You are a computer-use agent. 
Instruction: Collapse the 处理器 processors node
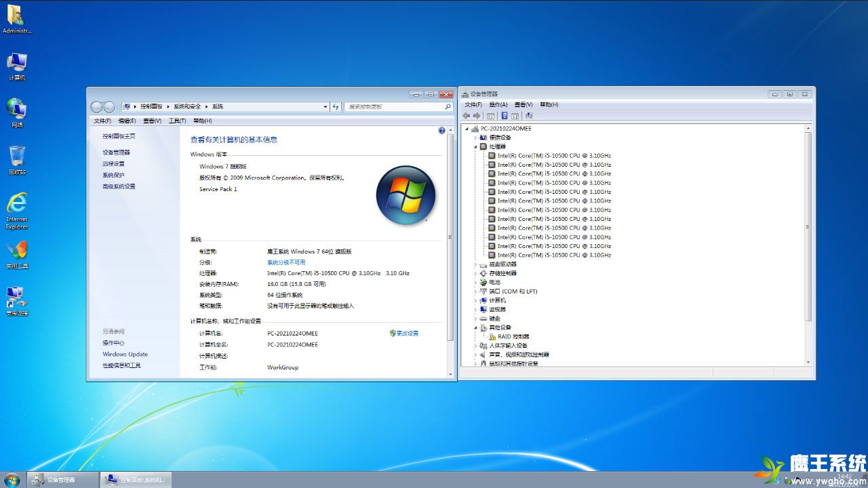tap(475, 146)
